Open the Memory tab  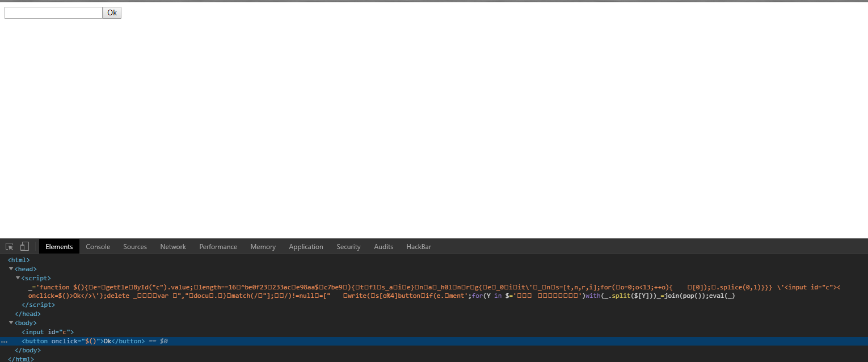coord(263,246)
